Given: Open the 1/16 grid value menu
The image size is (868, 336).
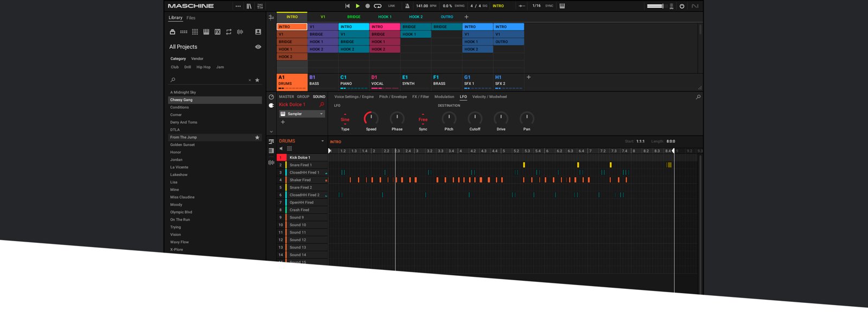Looking at the screenshot, I should tap(536, 6).
